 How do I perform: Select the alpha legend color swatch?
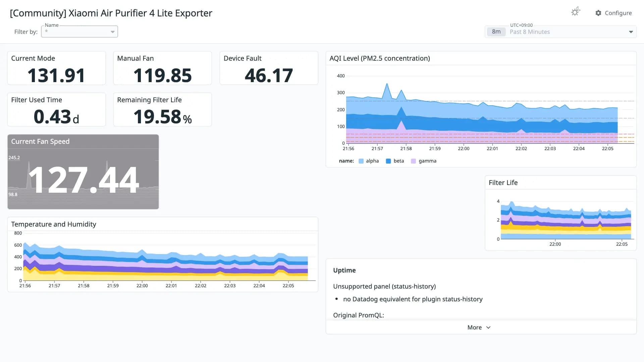[361, 161]
